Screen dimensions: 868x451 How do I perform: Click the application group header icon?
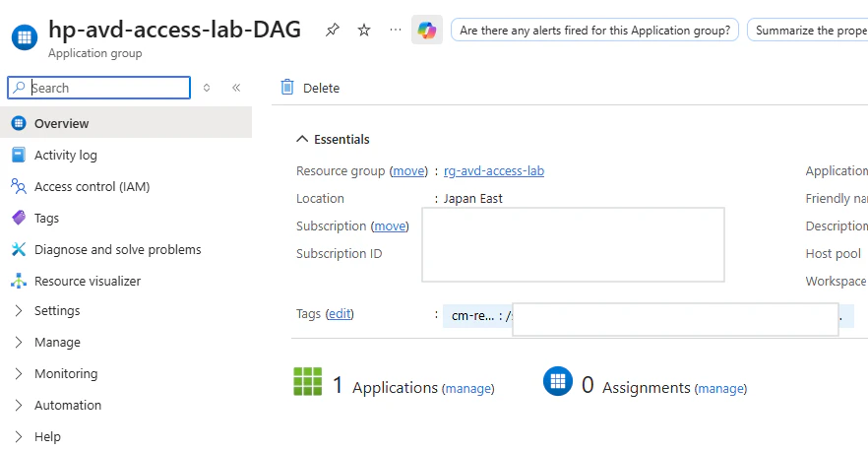pyautogui.click(x=25, y=37)
